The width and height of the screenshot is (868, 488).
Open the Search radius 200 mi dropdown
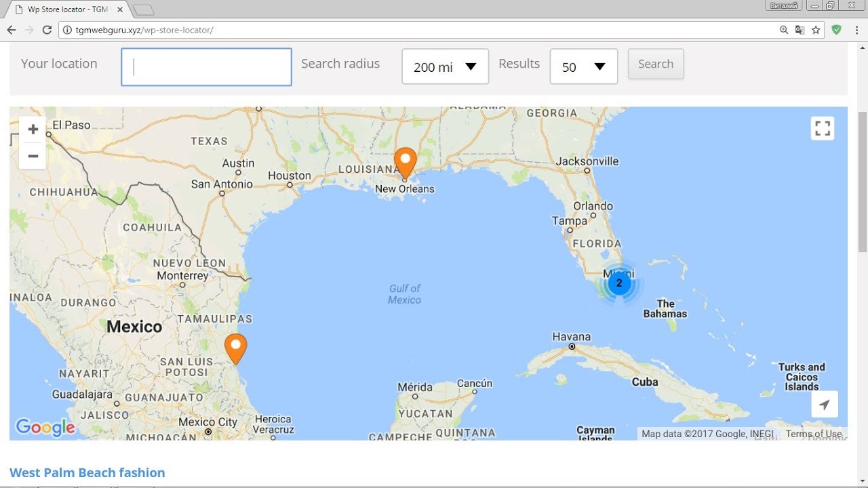point(445,66)
